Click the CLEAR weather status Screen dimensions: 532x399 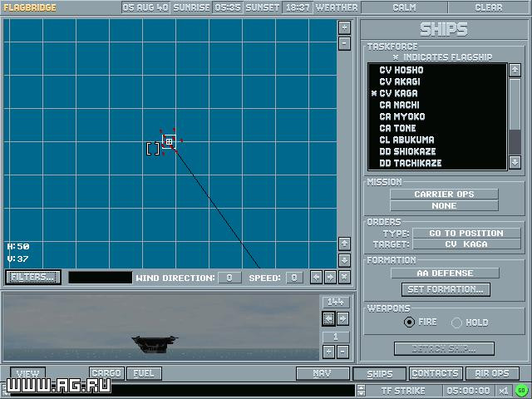click(x=489, y=7)
